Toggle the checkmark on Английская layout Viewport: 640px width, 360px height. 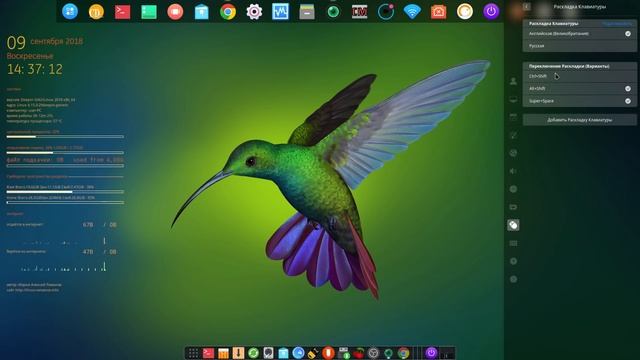click(628, 34)
